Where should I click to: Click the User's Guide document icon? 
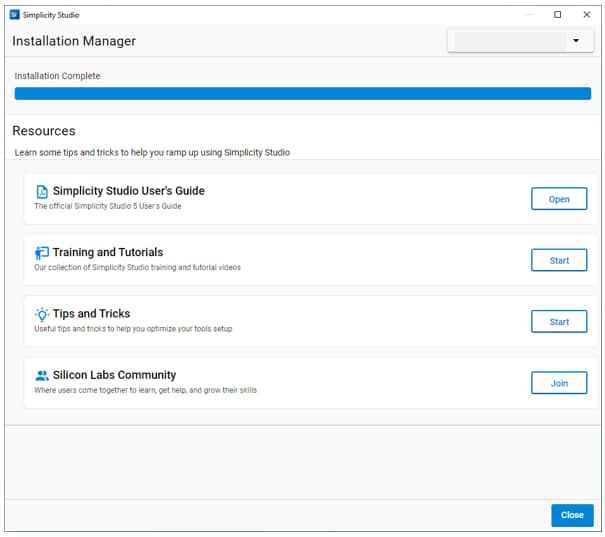[42, 192]
